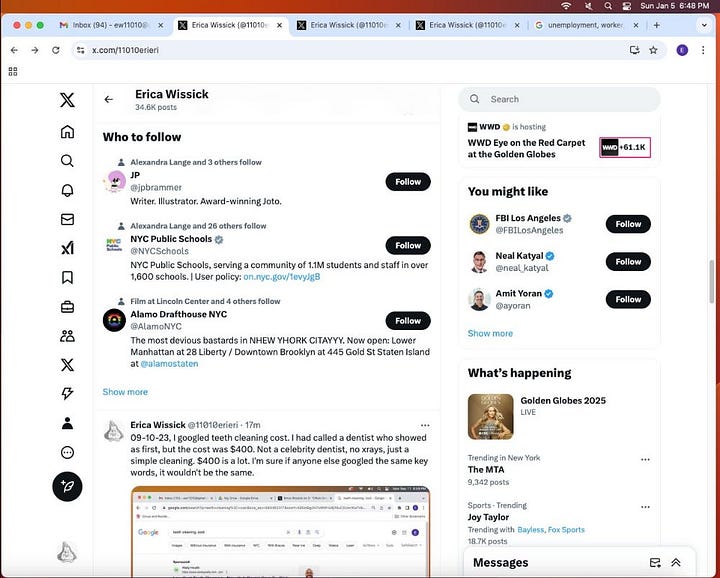Open on.nyc.gov/1evyJgB link
Screen dimensions: 720x578
coord(281,277)
